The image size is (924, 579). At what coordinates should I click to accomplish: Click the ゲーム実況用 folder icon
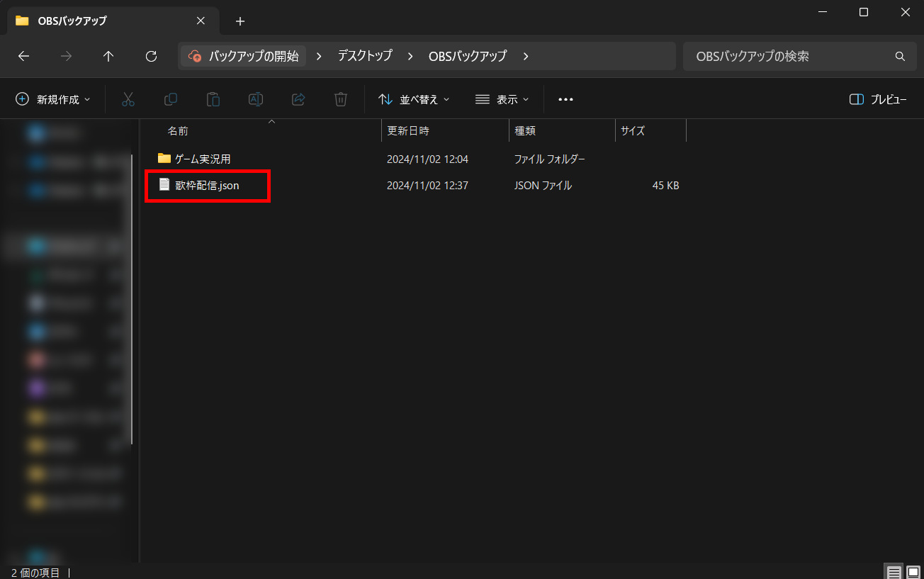coord(164,158)
